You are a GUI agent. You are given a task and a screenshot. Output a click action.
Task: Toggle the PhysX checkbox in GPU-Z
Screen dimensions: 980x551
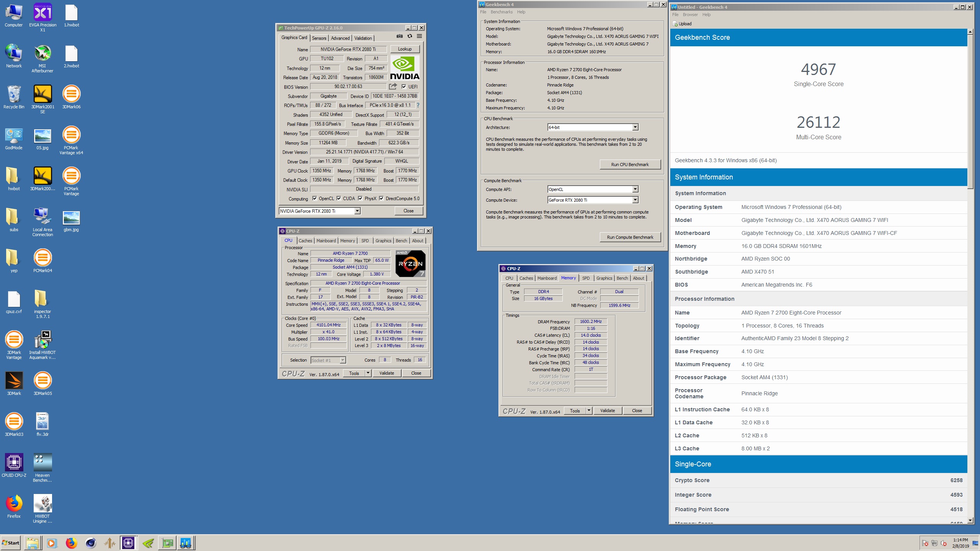360,198
